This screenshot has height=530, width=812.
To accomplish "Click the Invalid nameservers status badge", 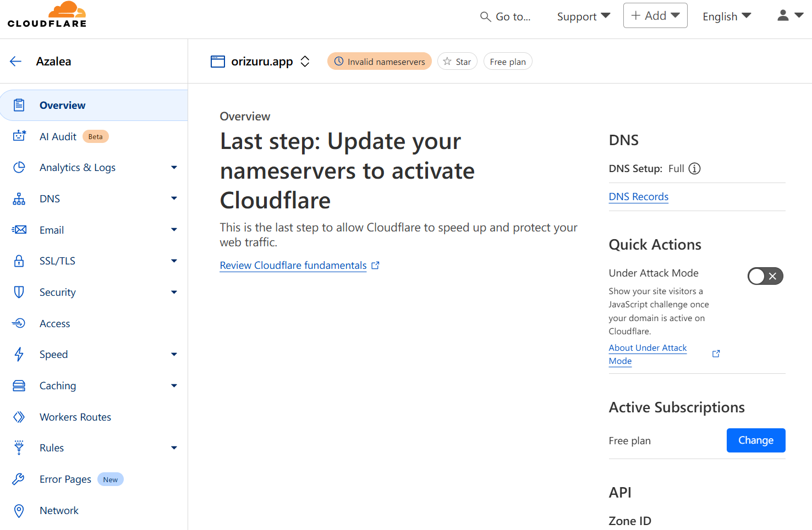I will tap(380, 62).
